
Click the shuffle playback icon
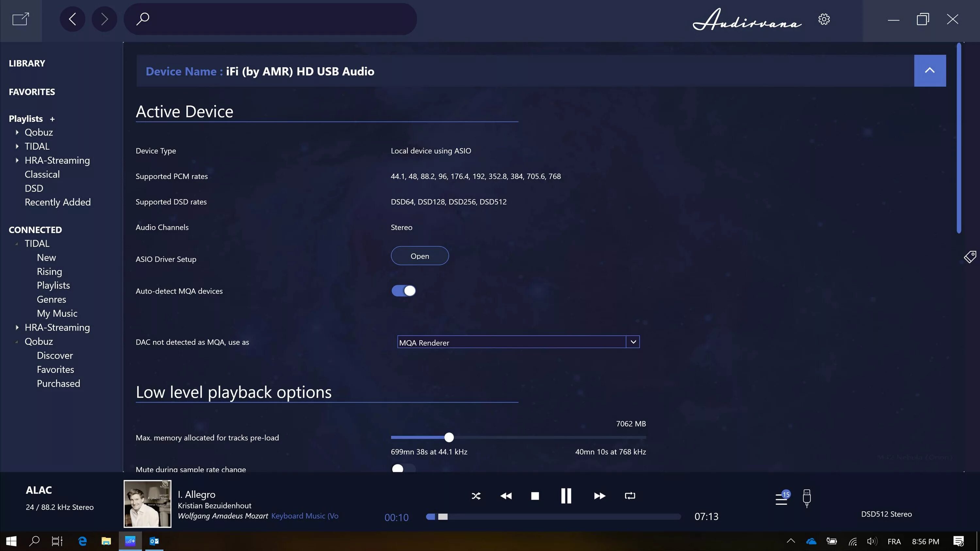476,496
